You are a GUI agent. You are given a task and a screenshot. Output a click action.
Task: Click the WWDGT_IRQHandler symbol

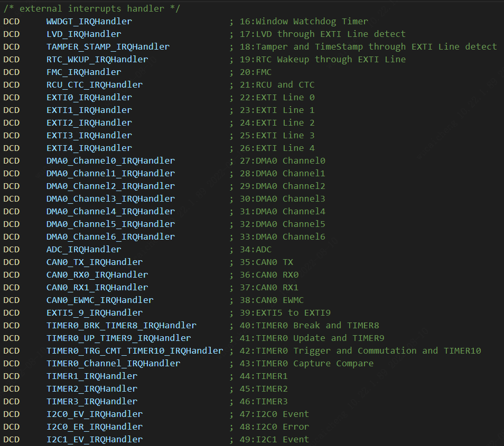(x=89, y=22)
